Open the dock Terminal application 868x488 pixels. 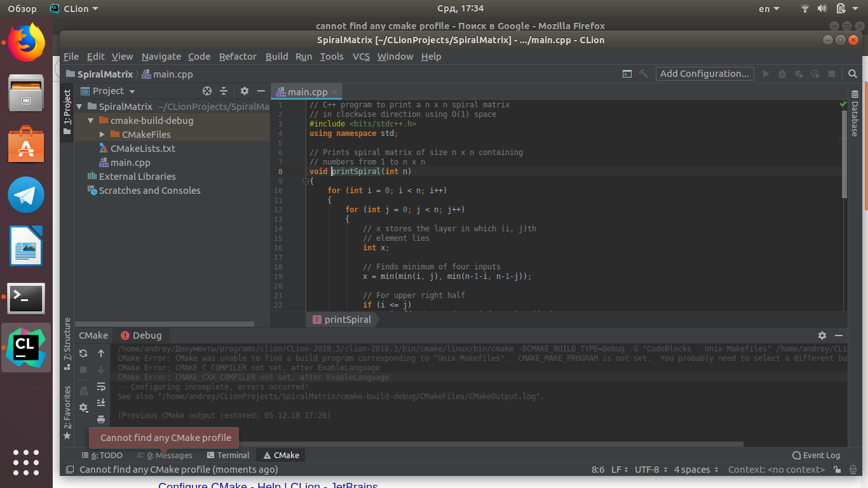(26, 298)
